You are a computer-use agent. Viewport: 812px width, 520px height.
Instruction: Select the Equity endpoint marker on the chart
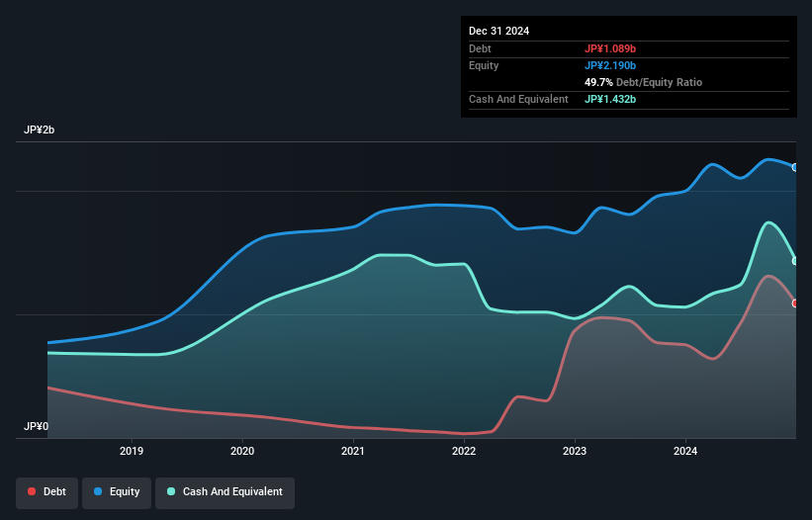coord(795,168)
